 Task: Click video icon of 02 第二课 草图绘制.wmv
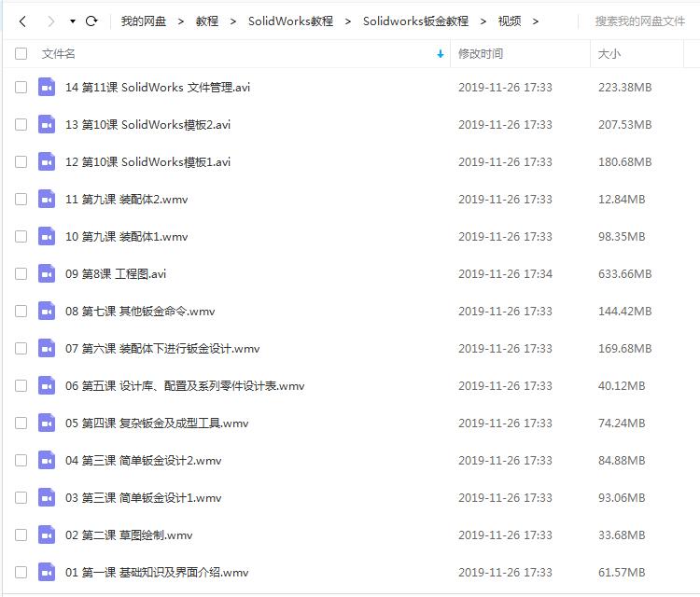pyautogui.click(x=47, y=535)
